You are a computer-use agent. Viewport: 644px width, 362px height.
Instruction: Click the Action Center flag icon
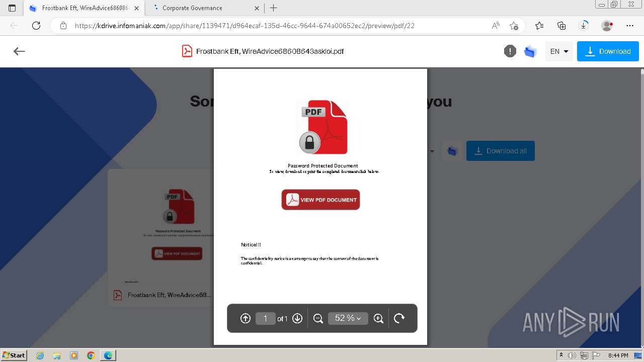coord(595,355)
